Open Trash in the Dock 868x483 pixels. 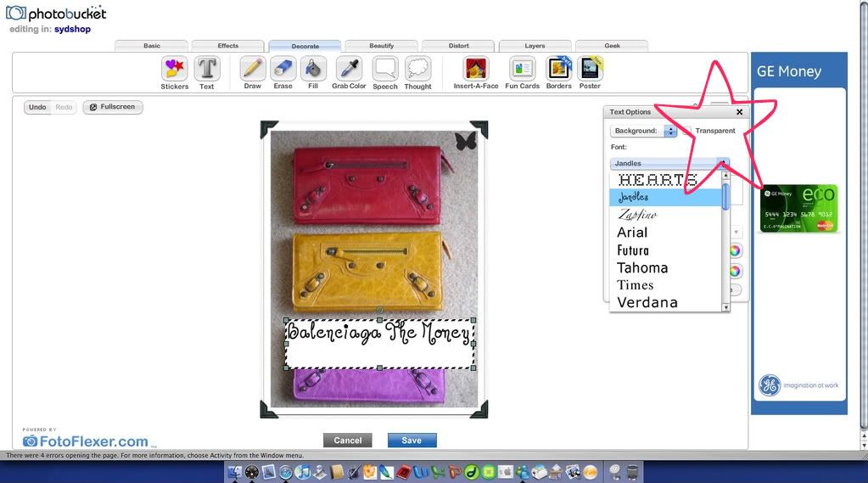point(631,472)
